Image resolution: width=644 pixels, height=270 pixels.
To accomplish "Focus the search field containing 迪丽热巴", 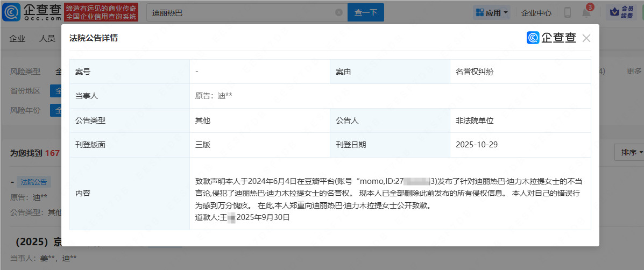I will coord(247,13).
